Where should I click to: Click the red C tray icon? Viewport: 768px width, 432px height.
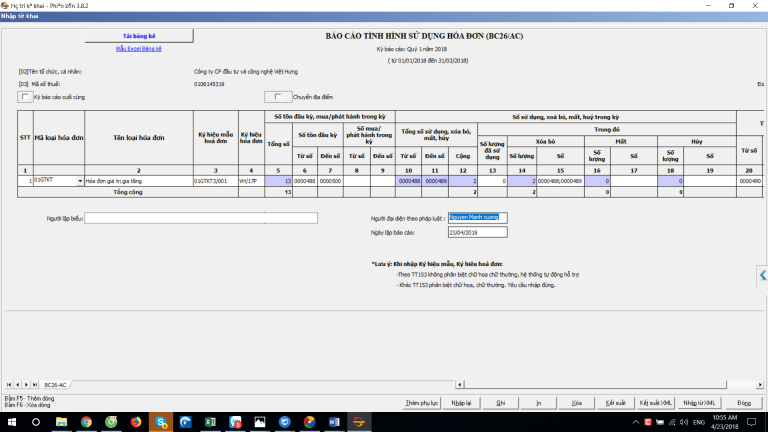648,422
